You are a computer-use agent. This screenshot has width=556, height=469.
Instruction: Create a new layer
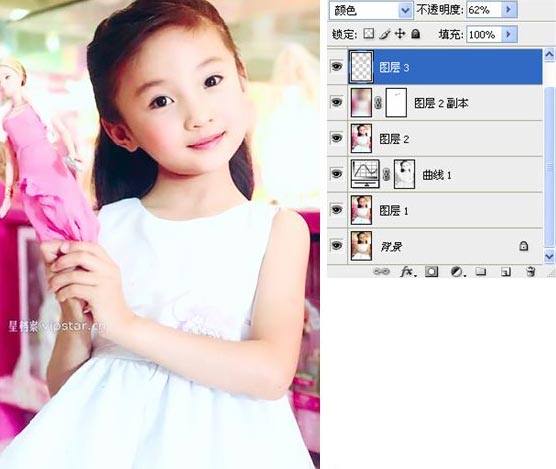(506, 272)
